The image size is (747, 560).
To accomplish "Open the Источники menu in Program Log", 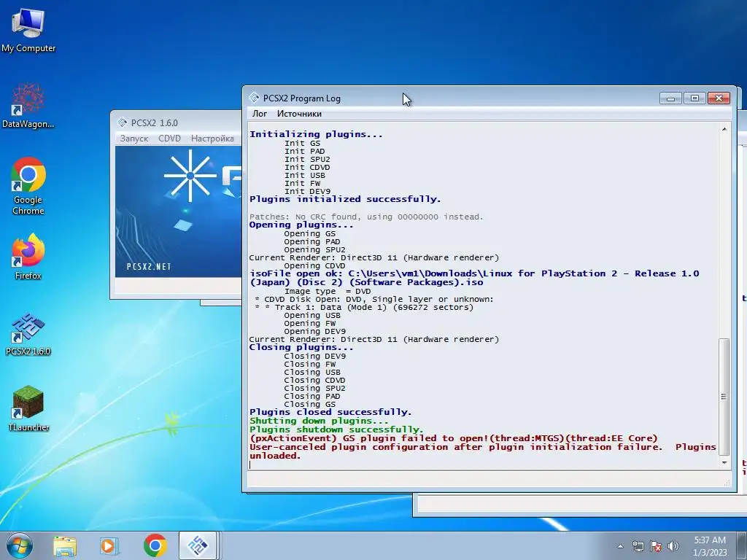I will pyautogui.click(x=299, y=113).
